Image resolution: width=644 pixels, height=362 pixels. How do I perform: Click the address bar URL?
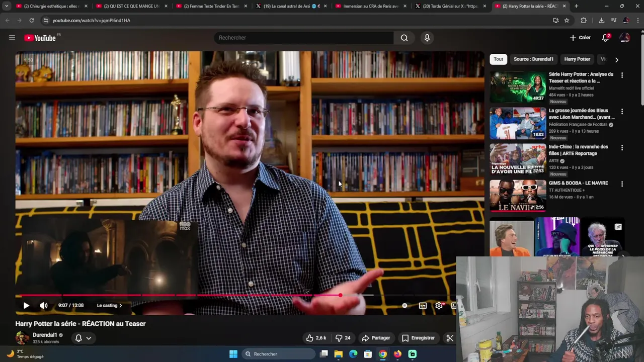[92, 20]
